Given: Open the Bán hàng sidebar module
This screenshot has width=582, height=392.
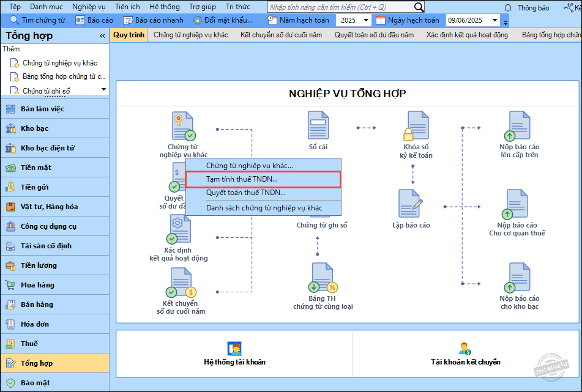Looking at the screenshot, I should (55, 305).
